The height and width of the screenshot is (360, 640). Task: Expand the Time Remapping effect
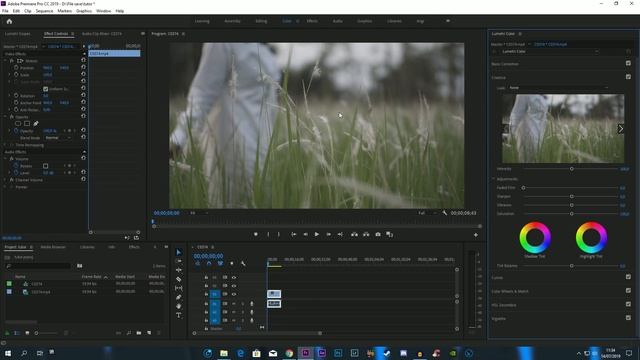pyautogui.click(x=6, y=145)
